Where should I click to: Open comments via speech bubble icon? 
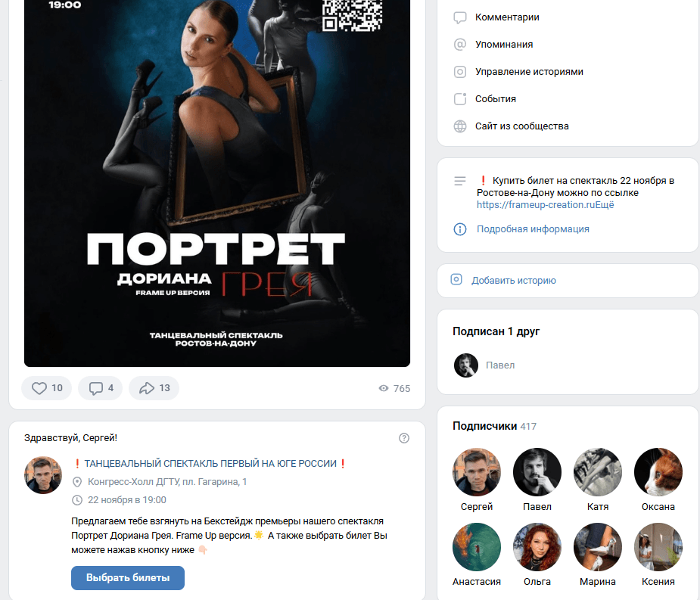pyautogui.click(x=95, y=388)
